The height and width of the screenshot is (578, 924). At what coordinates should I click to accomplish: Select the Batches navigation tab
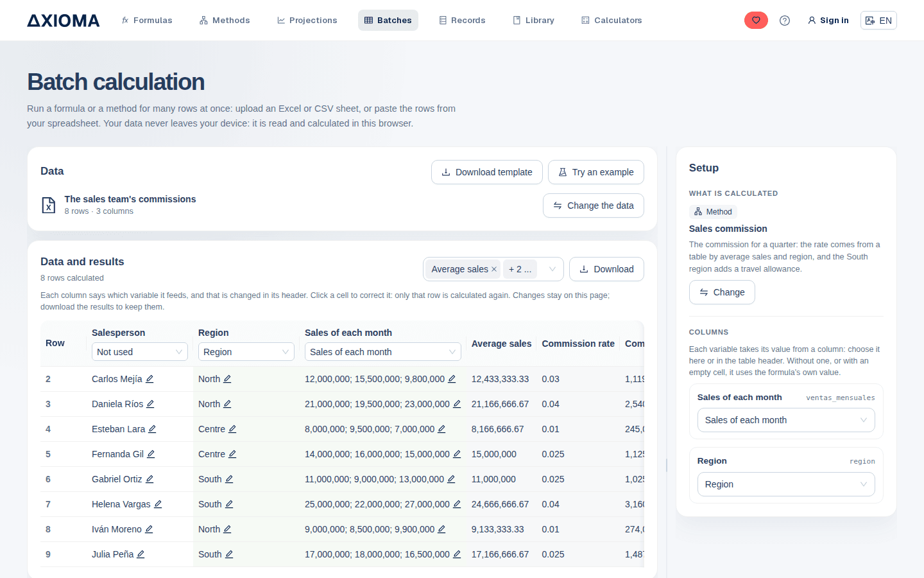[388, 21]
